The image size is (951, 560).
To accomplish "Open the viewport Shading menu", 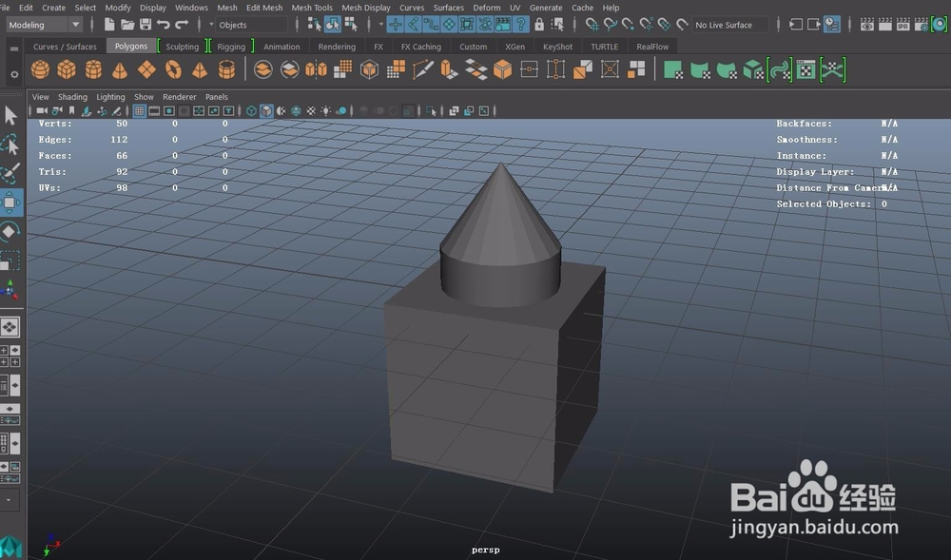I will [x=72, y=97].
